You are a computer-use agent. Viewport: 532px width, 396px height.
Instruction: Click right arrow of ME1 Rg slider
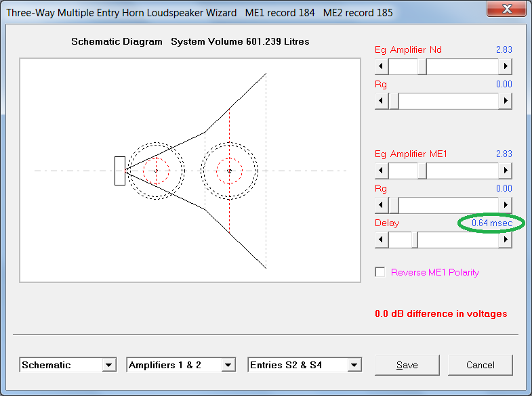(x=505, y=205)
